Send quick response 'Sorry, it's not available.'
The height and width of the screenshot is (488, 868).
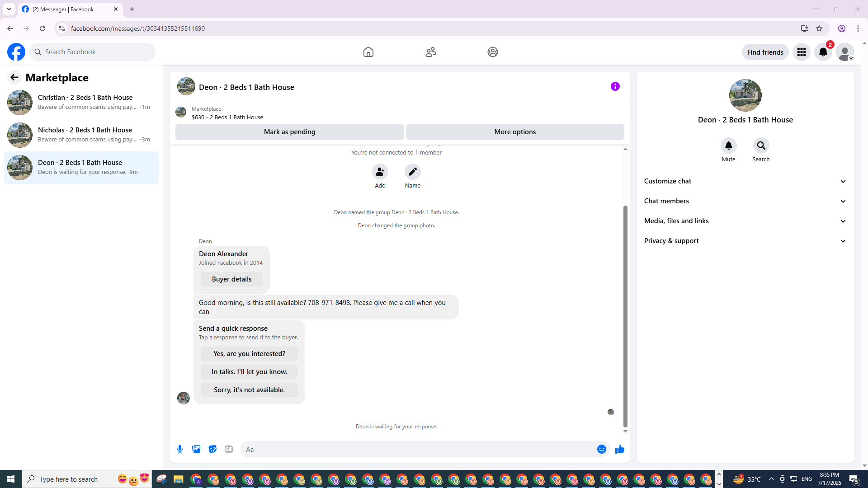pos(249,390)
